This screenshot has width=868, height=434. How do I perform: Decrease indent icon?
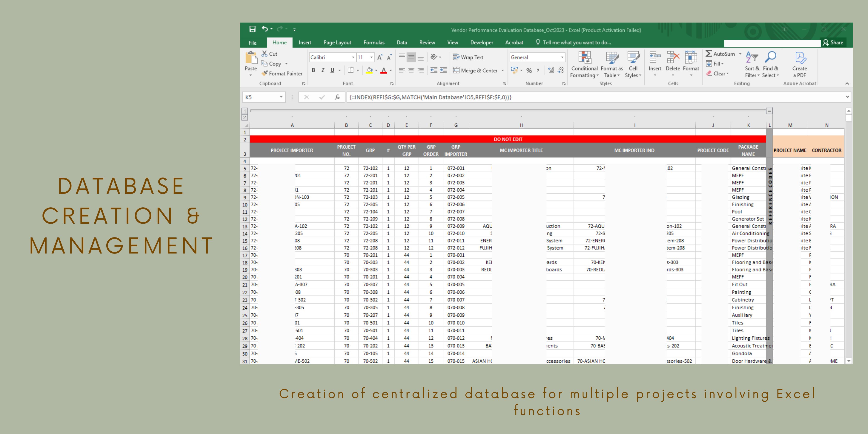point(434,70)
